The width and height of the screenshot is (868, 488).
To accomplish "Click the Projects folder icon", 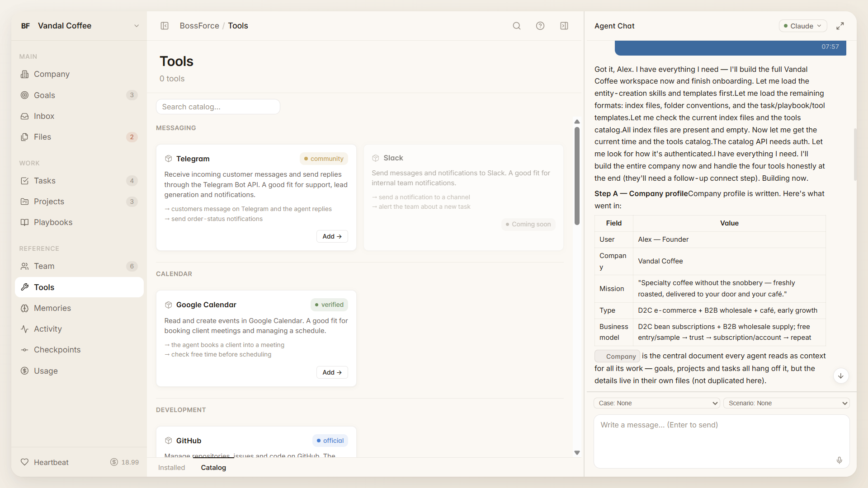I will (x=24, y=202).
